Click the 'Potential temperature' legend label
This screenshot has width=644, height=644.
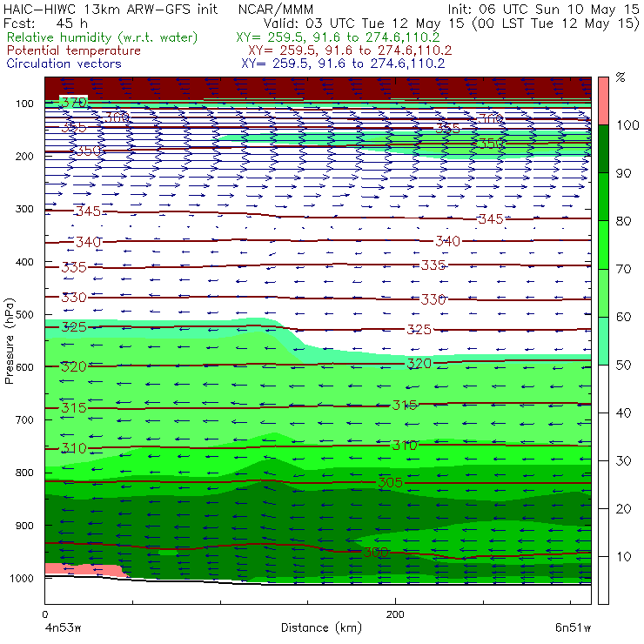(73, 50)
